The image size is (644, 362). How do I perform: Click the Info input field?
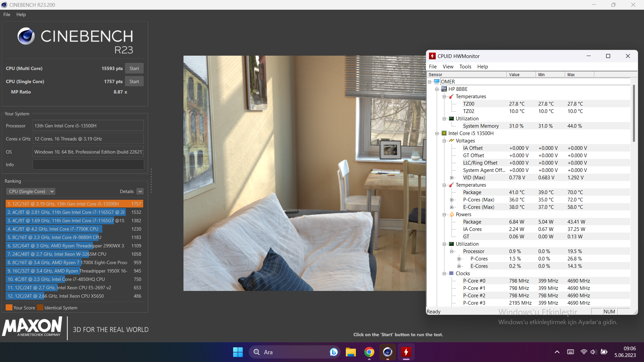(x=88, y=165)
